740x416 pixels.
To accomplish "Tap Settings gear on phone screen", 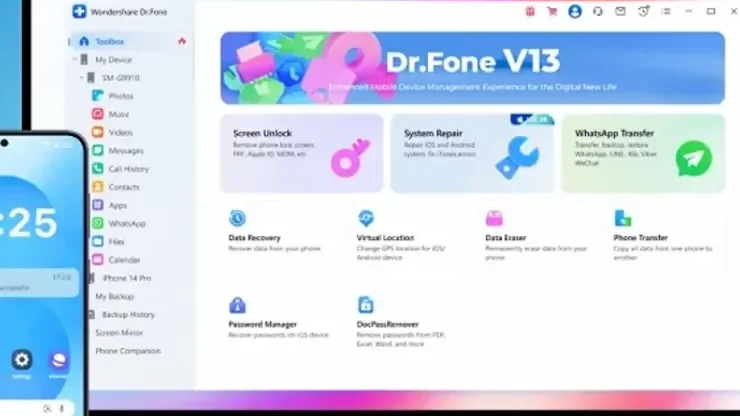I will point(22,360).
